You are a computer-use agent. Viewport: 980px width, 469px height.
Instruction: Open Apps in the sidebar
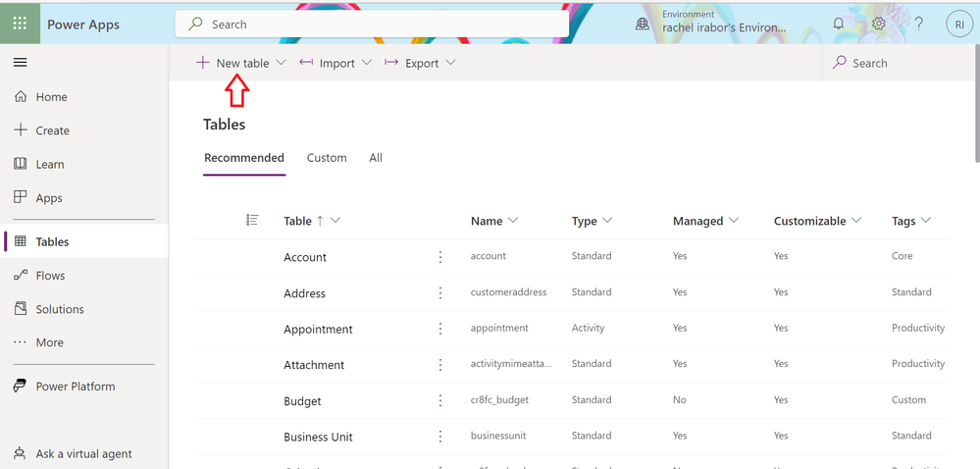coord(83,198)
